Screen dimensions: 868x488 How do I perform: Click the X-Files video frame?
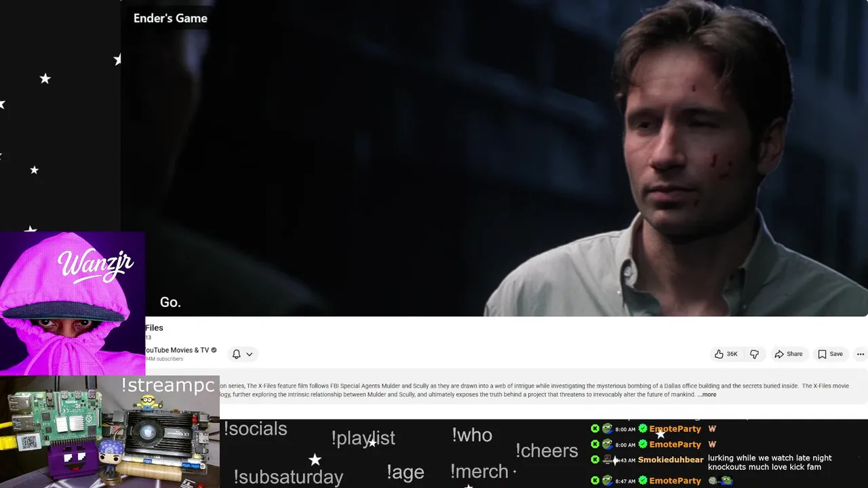[x=494, y=158]
